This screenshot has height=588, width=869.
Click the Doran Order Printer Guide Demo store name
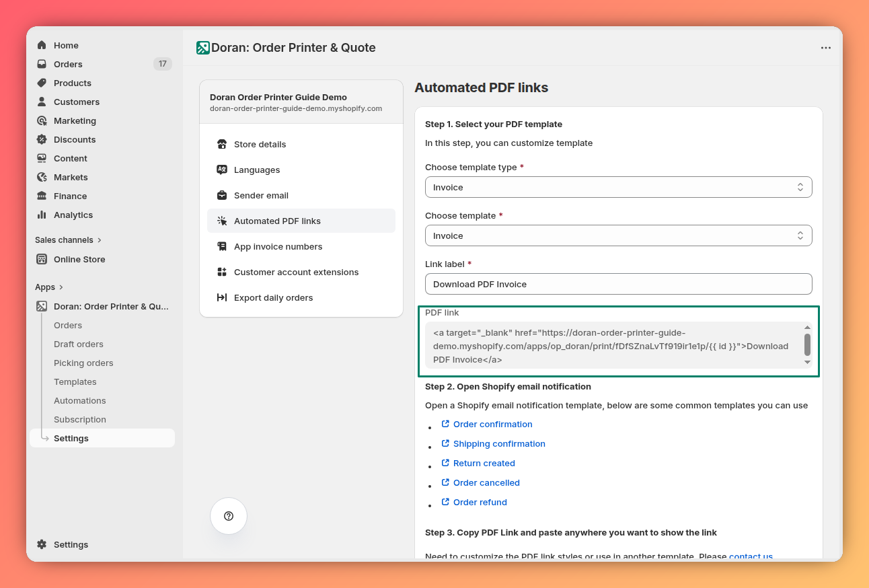coord(278,97)
